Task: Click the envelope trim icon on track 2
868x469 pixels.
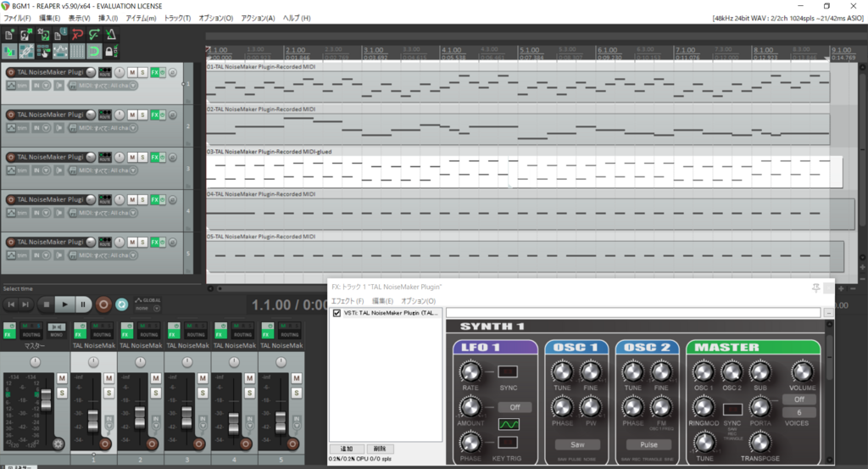Action: click(x=11, y=128)
